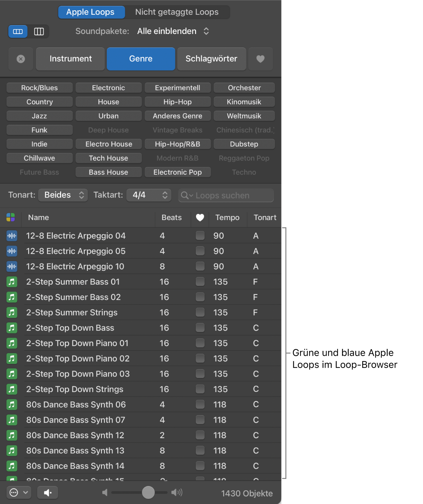Click into the Loops suchen search field
423x504 pixels.
click(x=226, y=195)
